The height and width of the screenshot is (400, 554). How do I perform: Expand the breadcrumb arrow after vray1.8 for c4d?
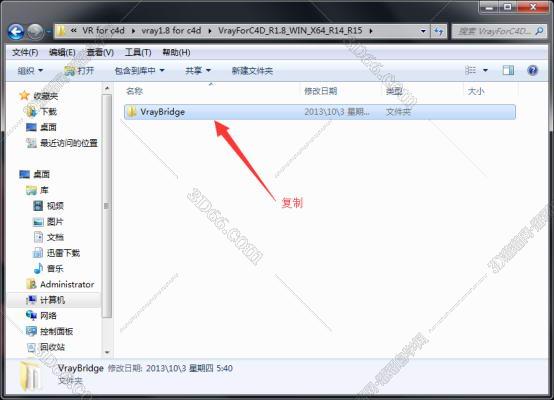[210, 31]
